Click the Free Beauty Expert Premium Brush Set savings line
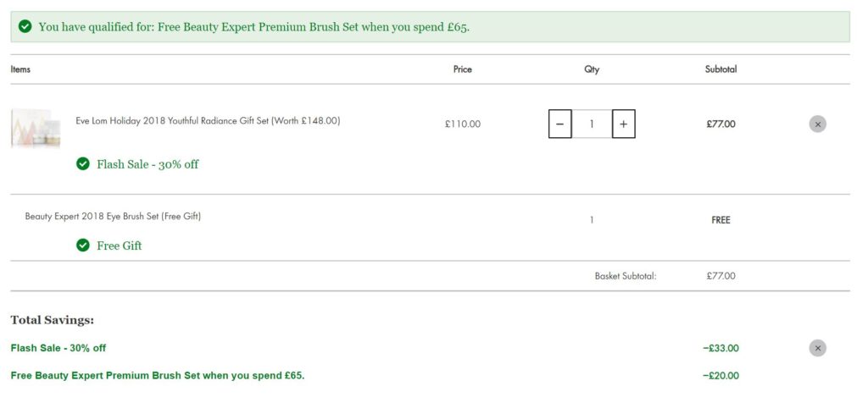This screenshot has width=868, height=403. (x=158, y=375)
